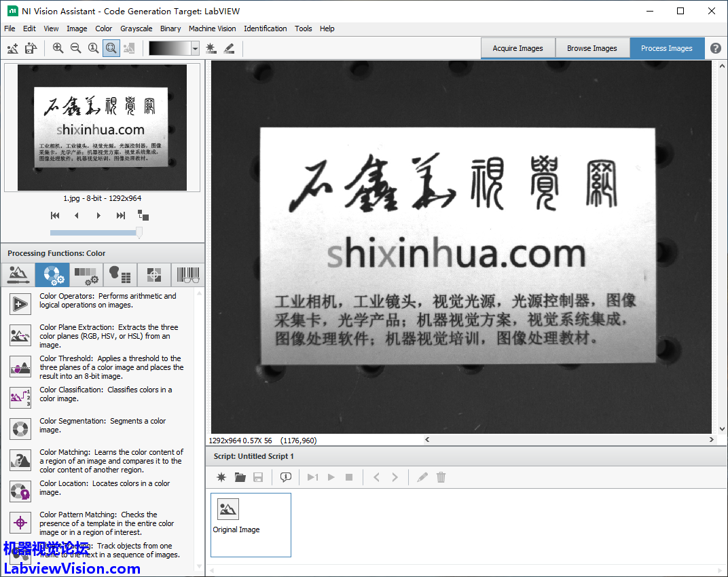Select the Original Image script step
The image size is (728, 577).
coord(251,525)
